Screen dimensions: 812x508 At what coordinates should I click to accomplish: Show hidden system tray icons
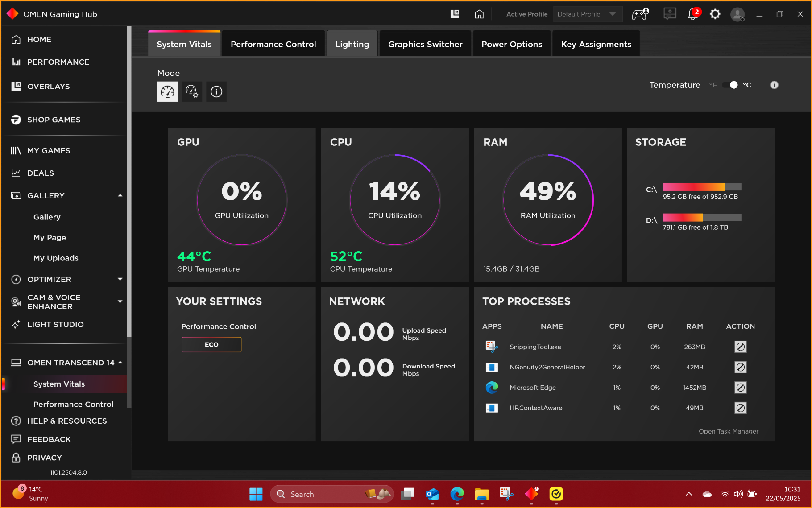click(689, 494)
